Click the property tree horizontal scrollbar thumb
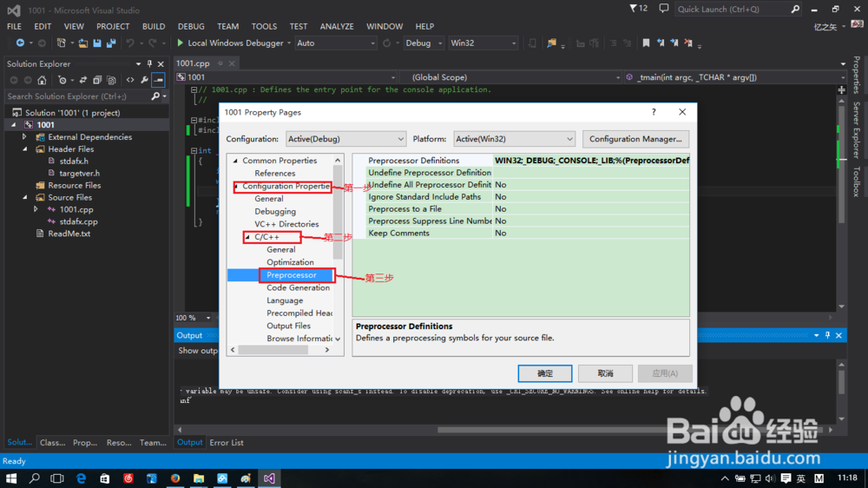The height and width of the screenshot is (488, 868). [273, 350]
